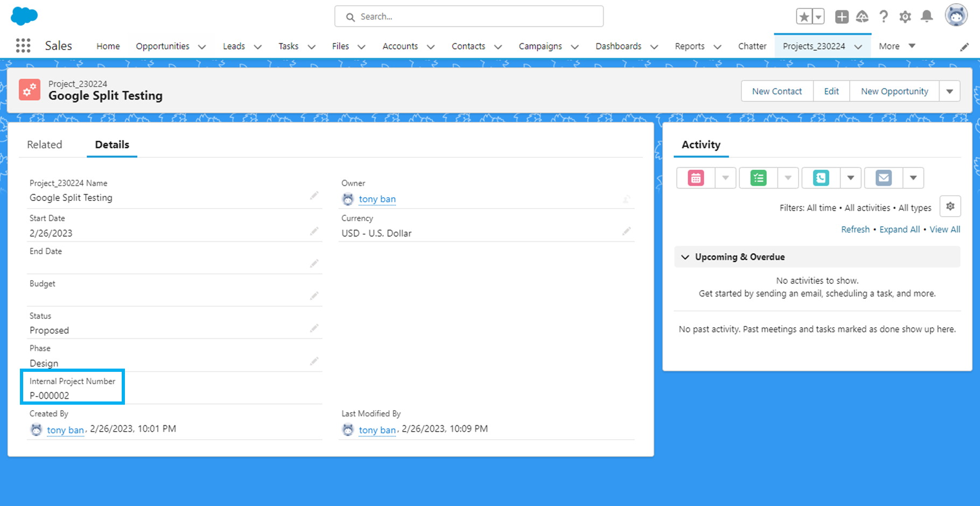Click owner tony ban avatar icon
Screen dimensions: 980x506
(348, 199)
